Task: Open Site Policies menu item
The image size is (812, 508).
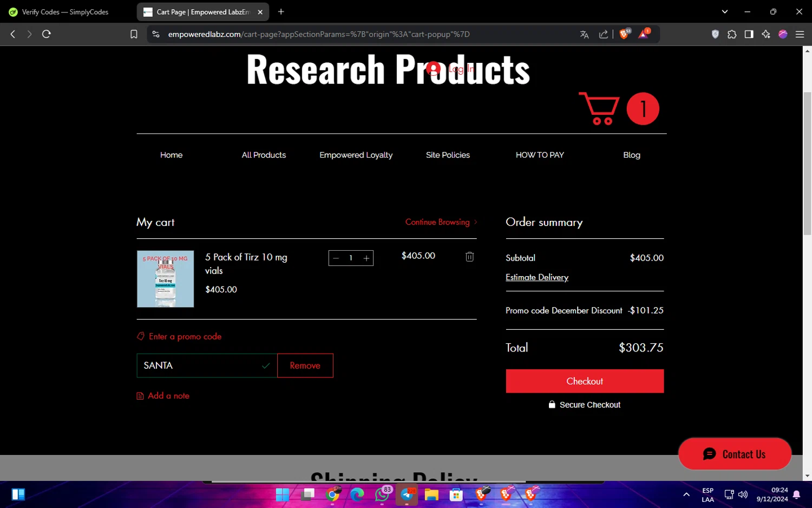Action: tap(448, 155)
